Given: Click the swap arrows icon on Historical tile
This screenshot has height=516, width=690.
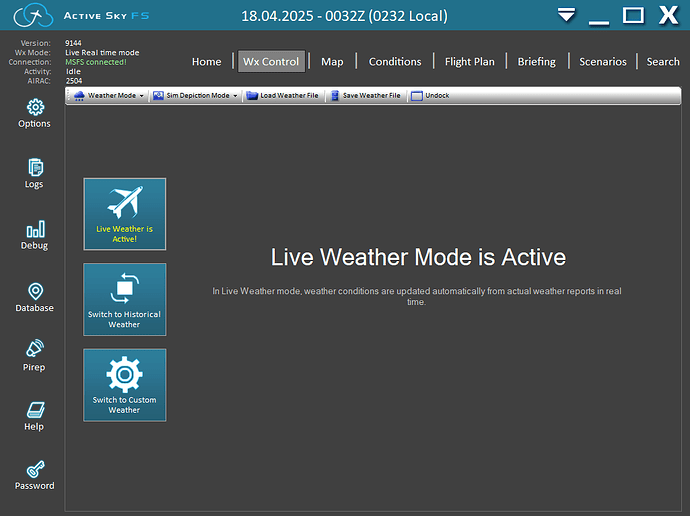Looking at the screenshot, I should (x=125, y=288).
